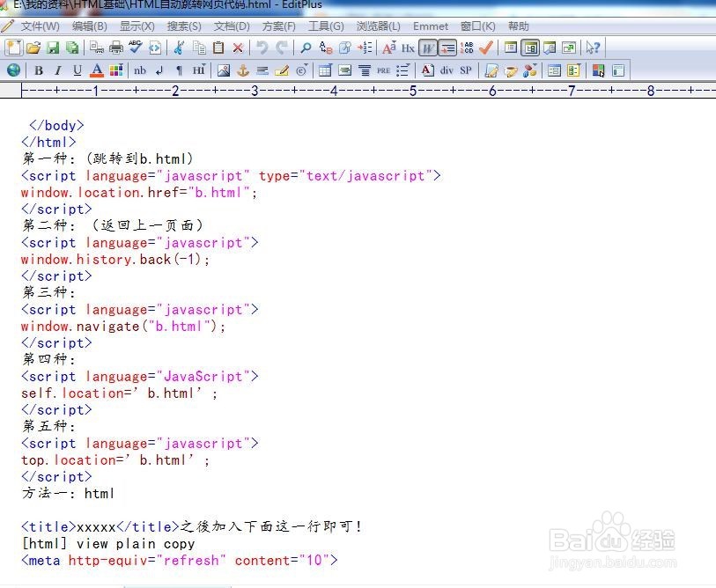This screenshot has height=588, width=716.
Task: Open the 编辑(B) menu
Action: 90,26
